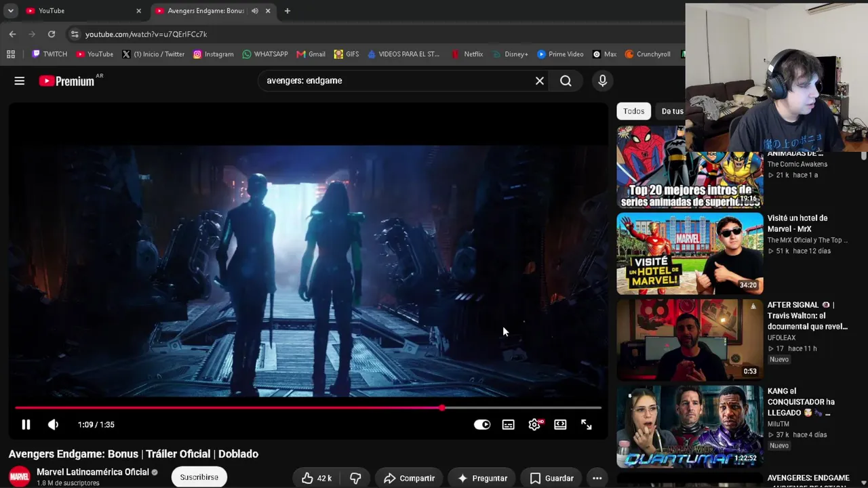Mute the tab using its audio icon
This screenshot has width=868, height=488.
[255, 11]
